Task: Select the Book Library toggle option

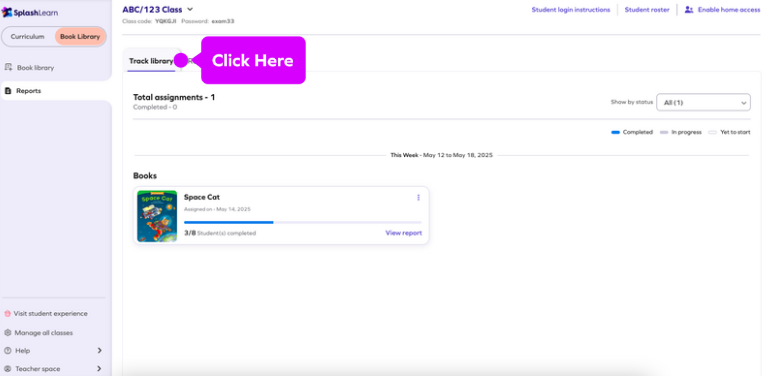Action: click(x=80, y=37)
